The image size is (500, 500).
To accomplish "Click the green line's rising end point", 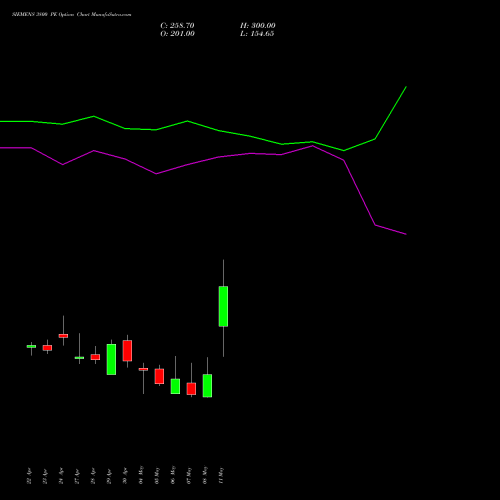I will [x=406, y=87].
